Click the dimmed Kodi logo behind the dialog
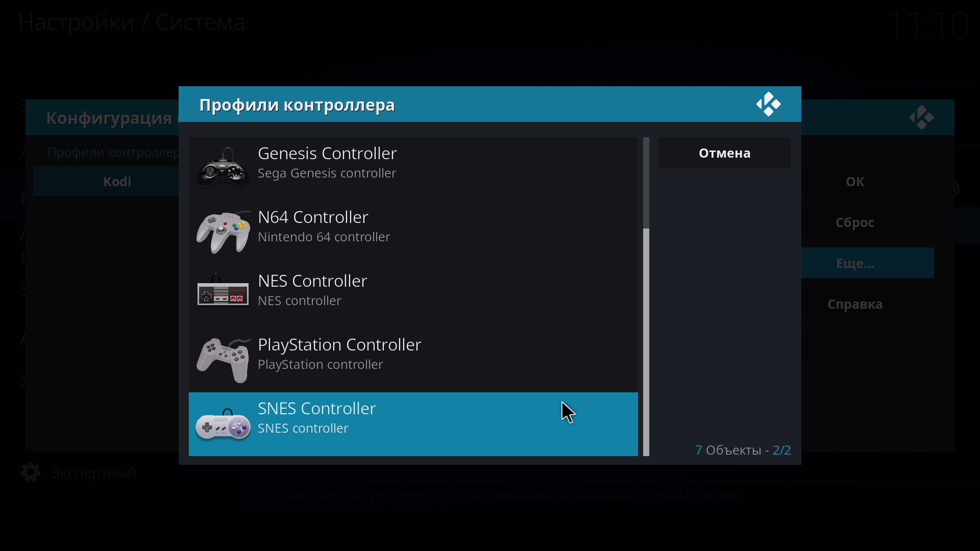The image size is (980, 551). point(921,117)
